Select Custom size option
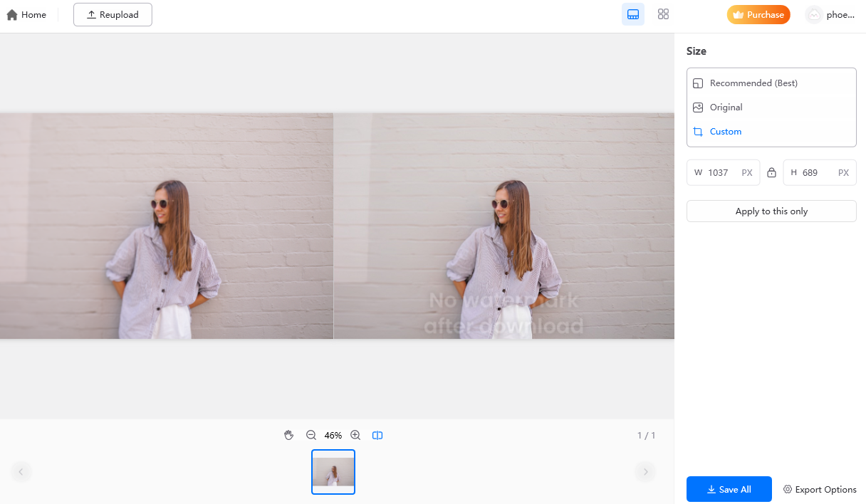The height and width of the screenshot is (504, 866). (771, 132)
